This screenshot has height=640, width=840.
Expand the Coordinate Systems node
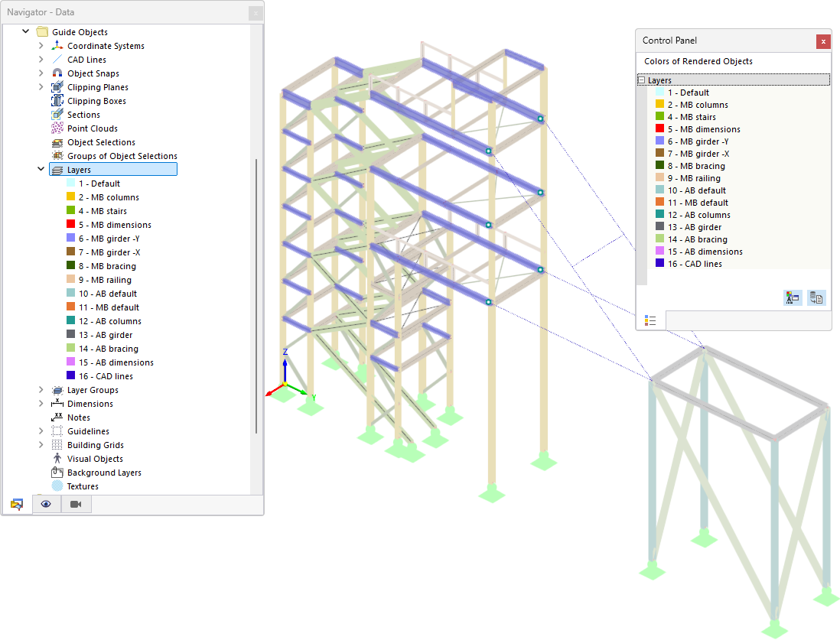click(x=41, y=46)
